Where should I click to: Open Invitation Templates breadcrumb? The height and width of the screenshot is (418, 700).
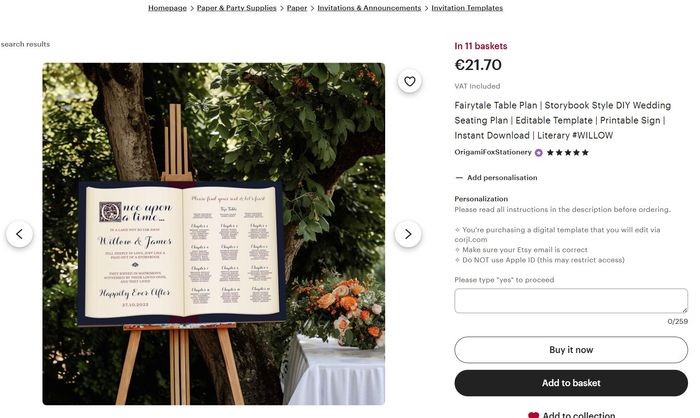pyautogui.click(x=467, y=8)
